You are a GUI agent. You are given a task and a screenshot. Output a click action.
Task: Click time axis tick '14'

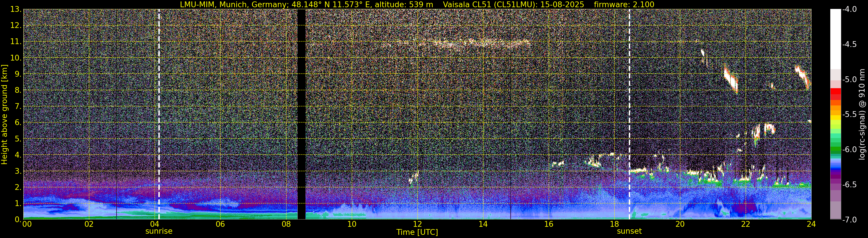point(483,224)
